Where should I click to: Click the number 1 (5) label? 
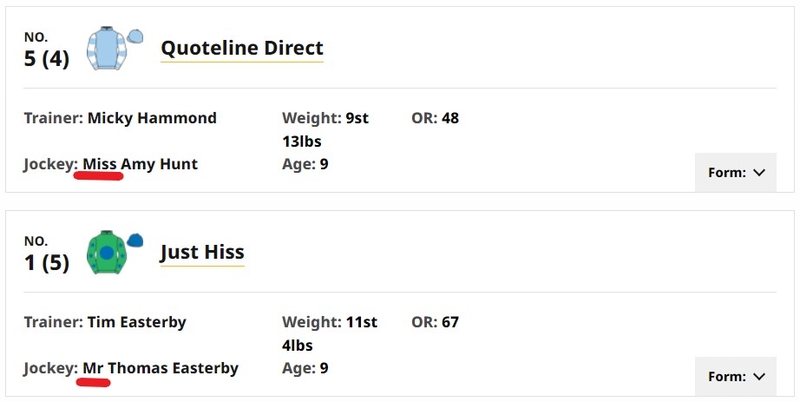(x=46, y=263)
